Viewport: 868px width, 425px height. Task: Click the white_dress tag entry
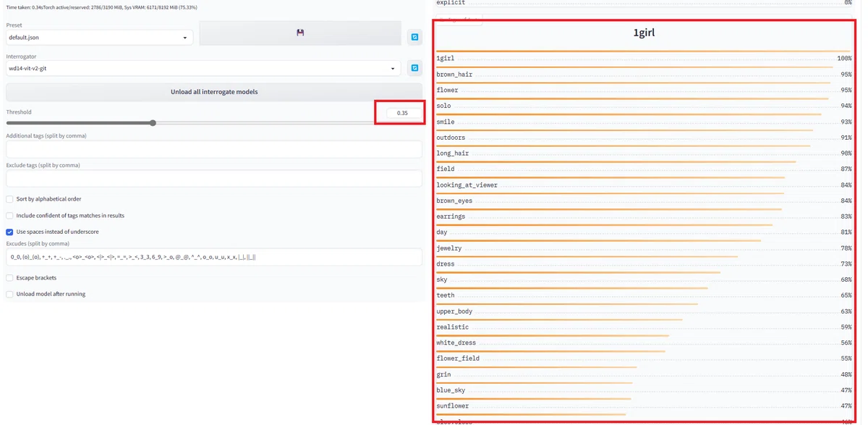[644, 343]
